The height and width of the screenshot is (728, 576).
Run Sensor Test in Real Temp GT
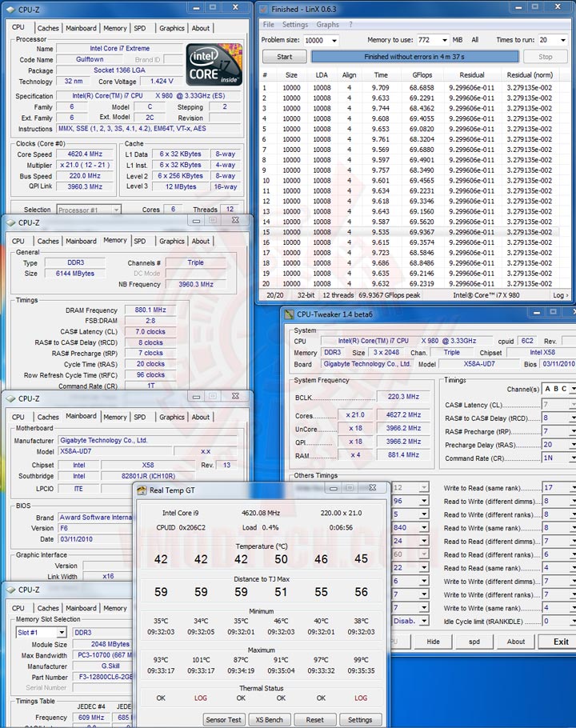(x=223, y=720)
